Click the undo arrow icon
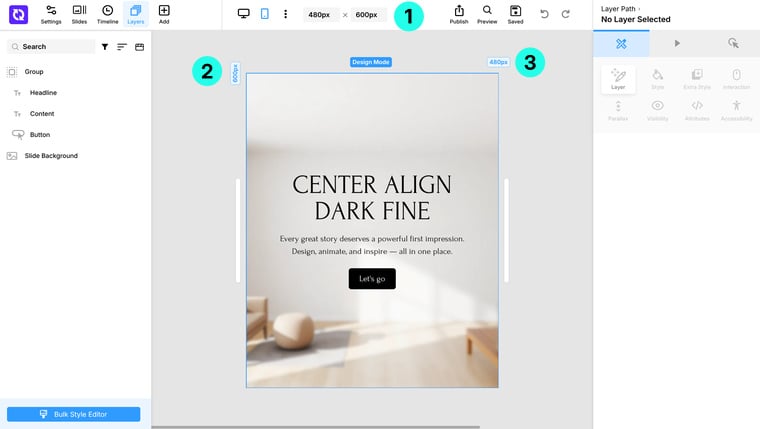Image resolution: width=760 pixels, height=429 pixels. (544, 14)
